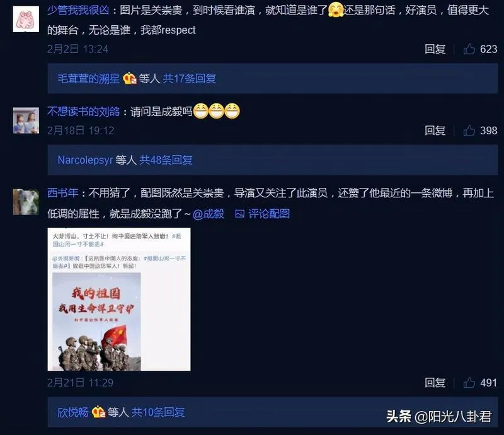Open username 不想读书的刘鸽 profile
Image resolution: width=504 pixels, height=435 pixels.
[83, 112]
